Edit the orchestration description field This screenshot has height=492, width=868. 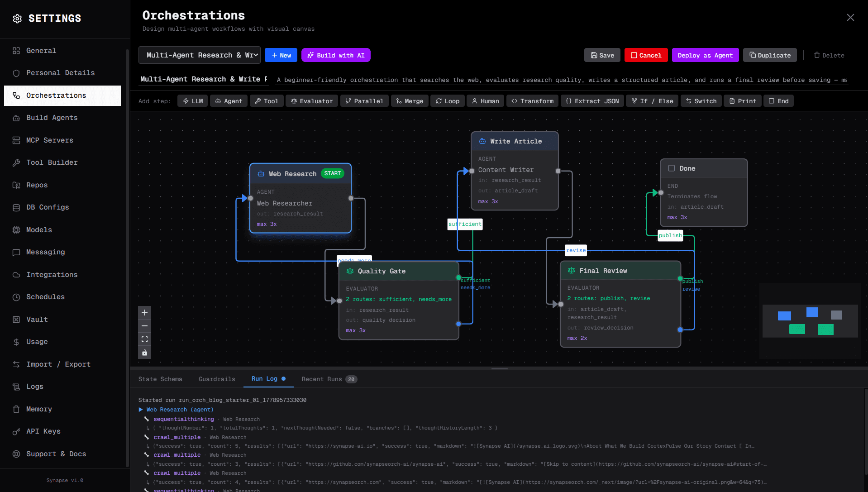(x=562, y=80)
